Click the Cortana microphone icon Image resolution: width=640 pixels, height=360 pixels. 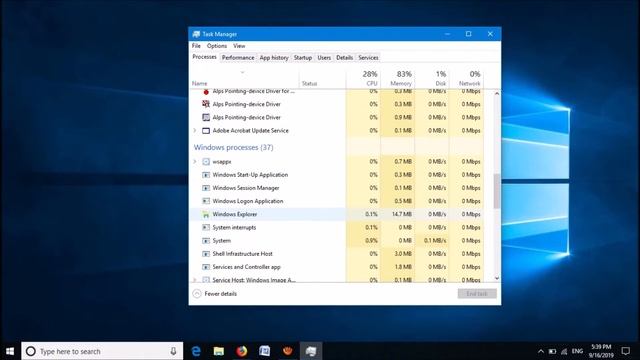point(173,351)
